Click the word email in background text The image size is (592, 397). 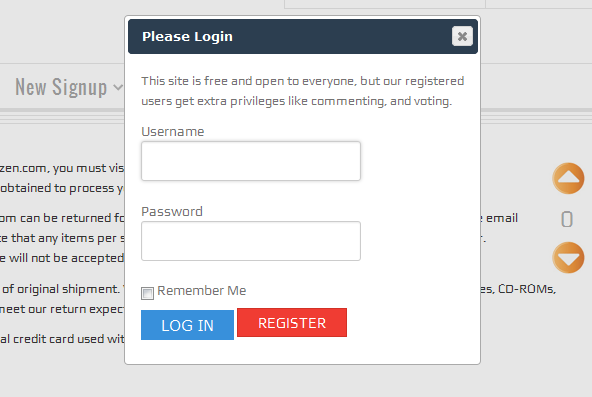click(x=502, y=218)
